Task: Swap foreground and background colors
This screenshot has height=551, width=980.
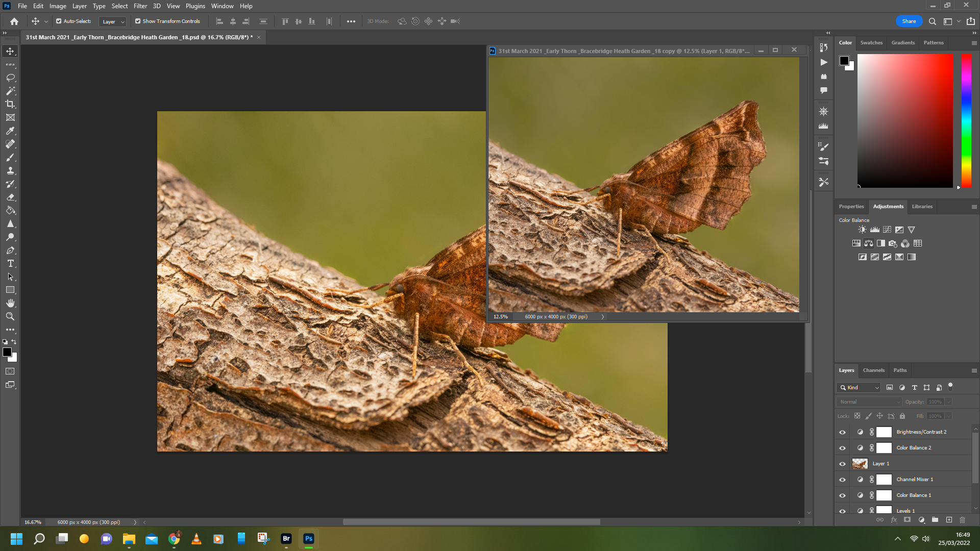Action: 14,342
